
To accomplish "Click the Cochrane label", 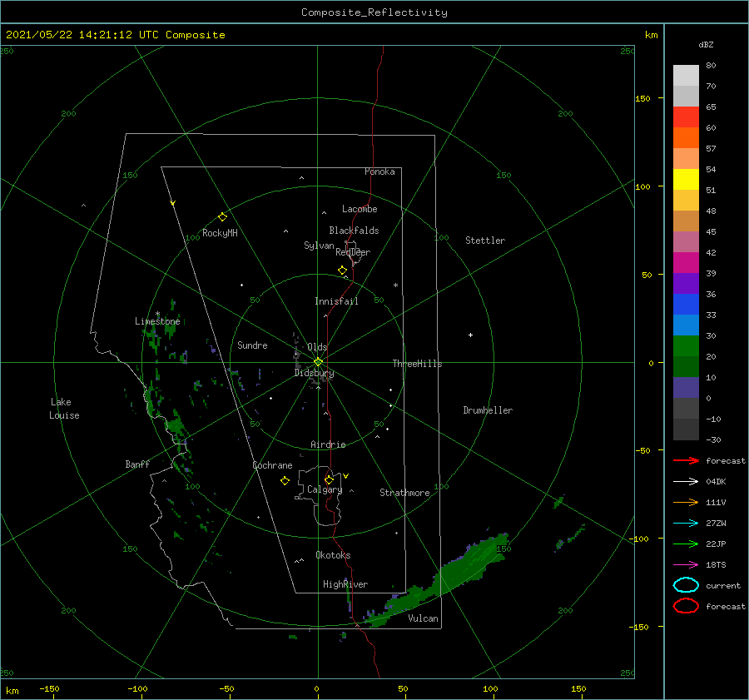I will [272, 465].
